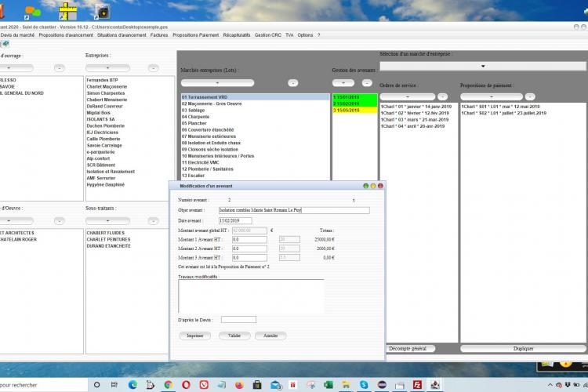Open File Explorer from the taskbar
Image resolution: width=588 pixels, height=392 pixels.
346,384
